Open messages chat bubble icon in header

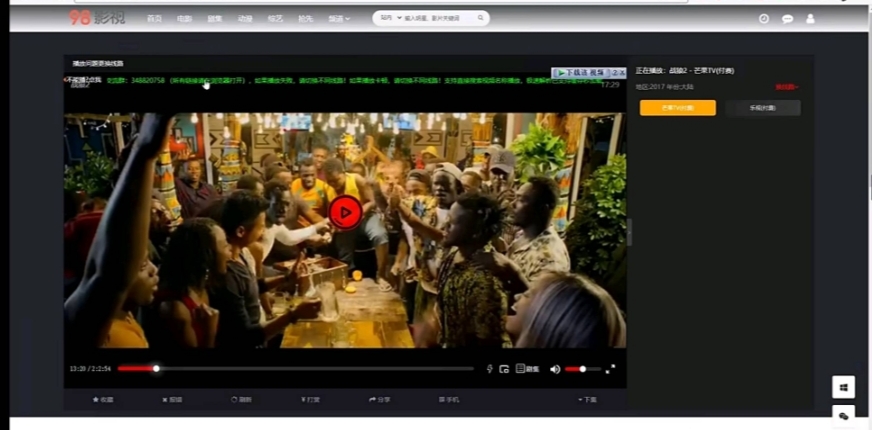[x=787, y=18]
